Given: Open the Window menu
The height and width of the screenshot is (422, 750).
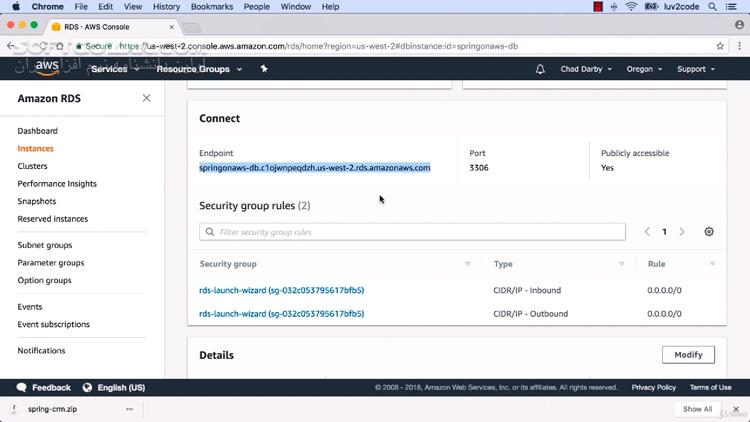Looking at the screenshot, I should pyautogui.click(x=296, y=7).
